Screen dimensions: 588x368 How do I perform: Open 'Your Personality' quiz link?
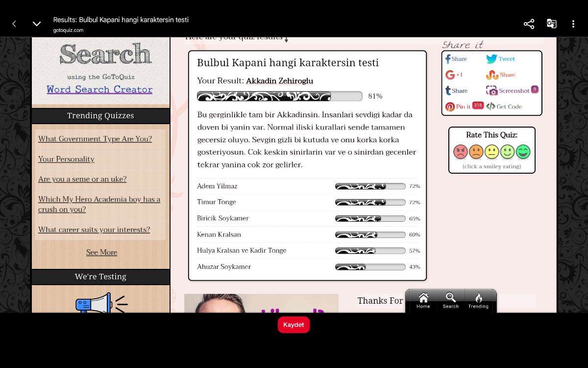click(x=66, y=159)
